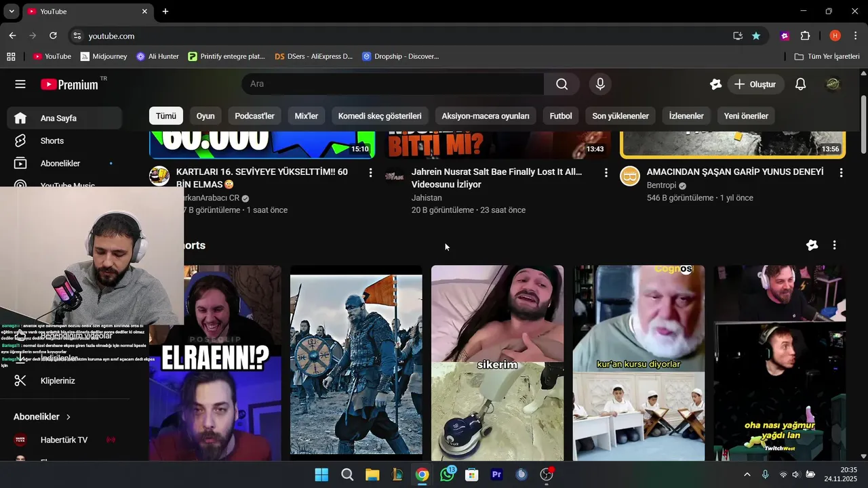Open Dropship - Discover bookmark

pos(401,56)
